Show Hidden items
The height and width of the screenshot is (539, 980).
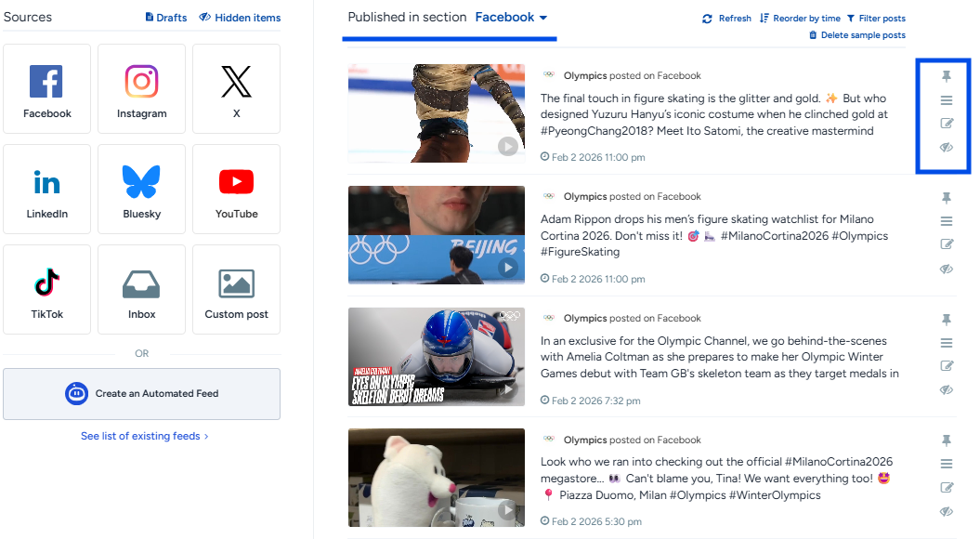pyautogui.click(x=240, y=18)
